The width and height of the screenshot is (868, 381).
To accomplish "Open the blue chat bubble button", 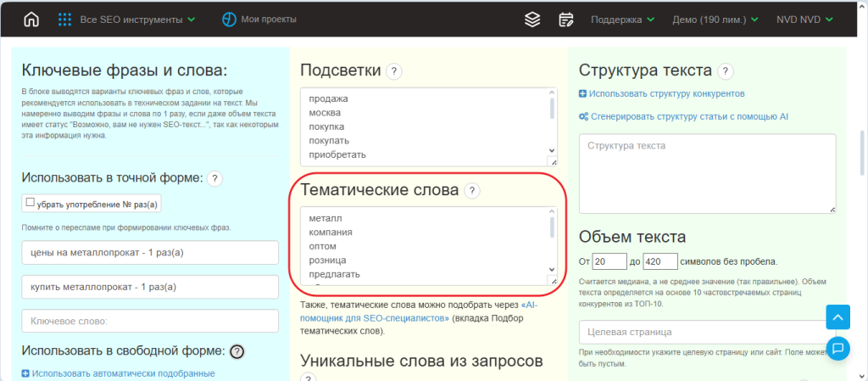I will tap(837, 348).
